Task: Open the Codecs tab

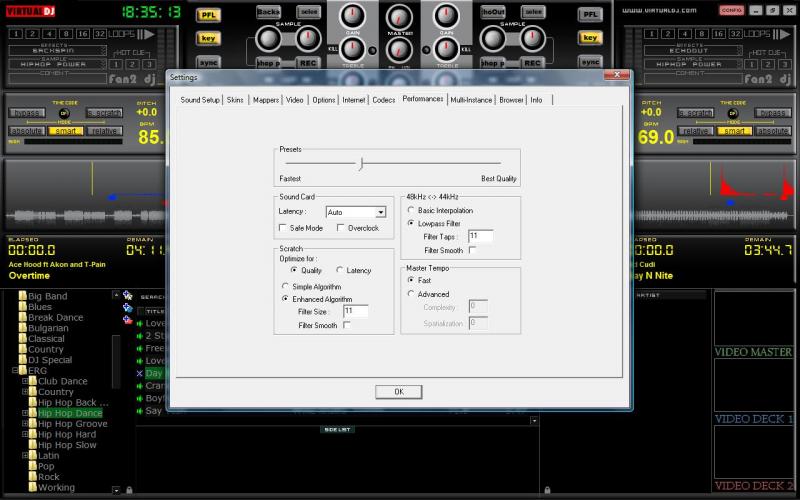Action: point(384,100)
